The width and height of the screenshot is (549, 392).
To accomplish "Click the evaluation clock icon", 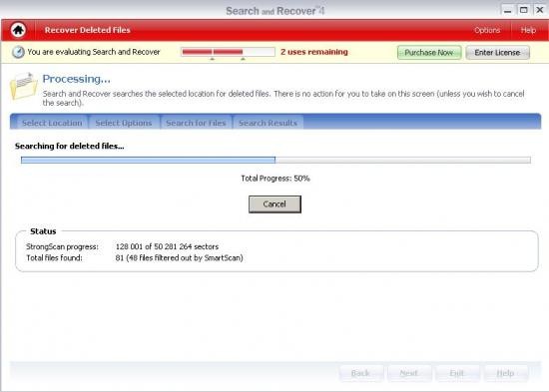I will coord(18,52).
